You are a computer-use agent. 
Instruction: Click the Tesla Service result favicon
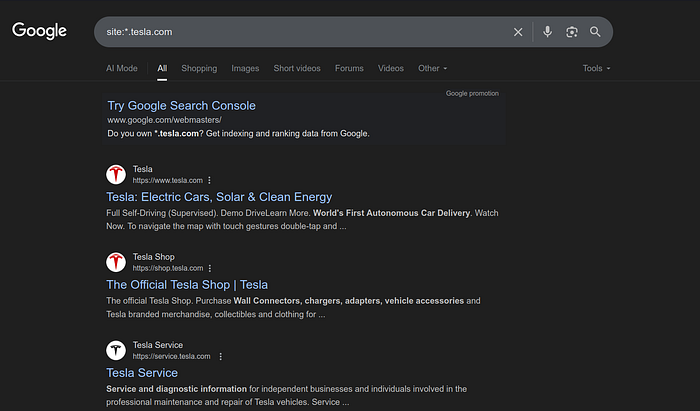[116, 350]
